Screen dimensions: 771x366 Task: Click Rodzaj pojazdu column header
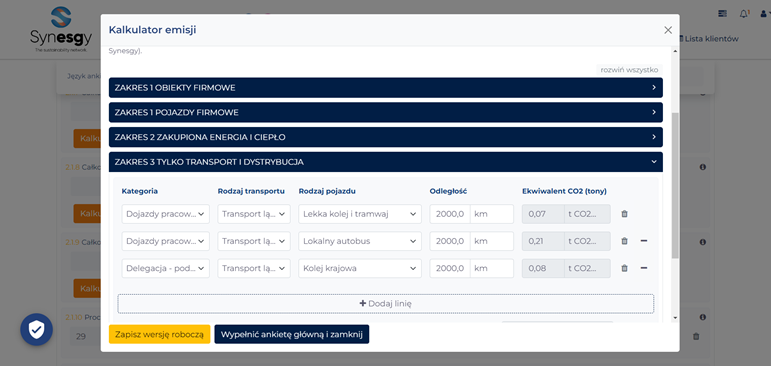(x=327, y=191)
